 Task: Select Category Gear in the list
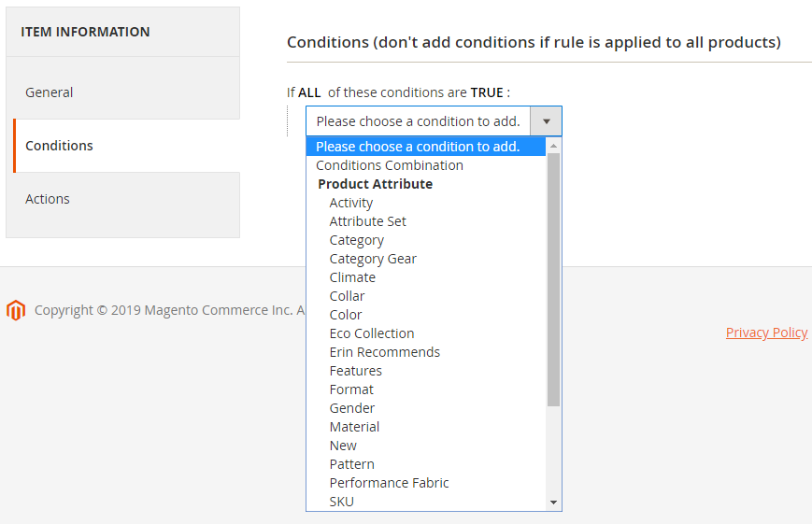coord(373,259)
